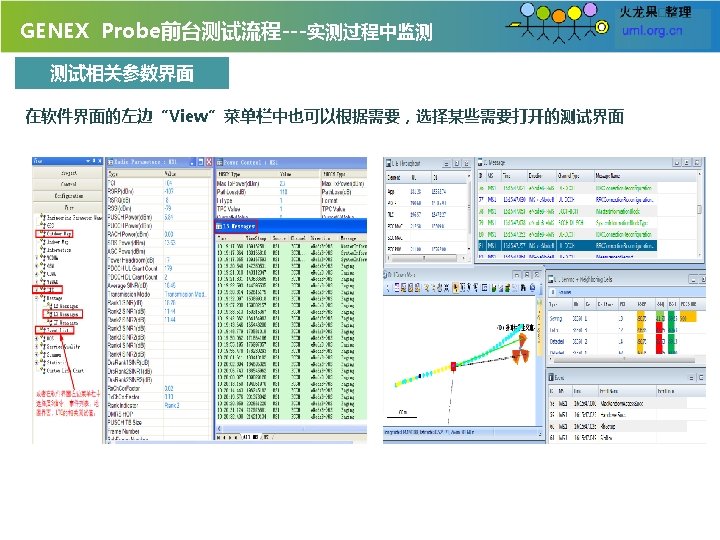Image resolution: width=720 pixels, height=540 pixels.
Task: Select the Average SINR(dB) row
Action: coord(158,285)
